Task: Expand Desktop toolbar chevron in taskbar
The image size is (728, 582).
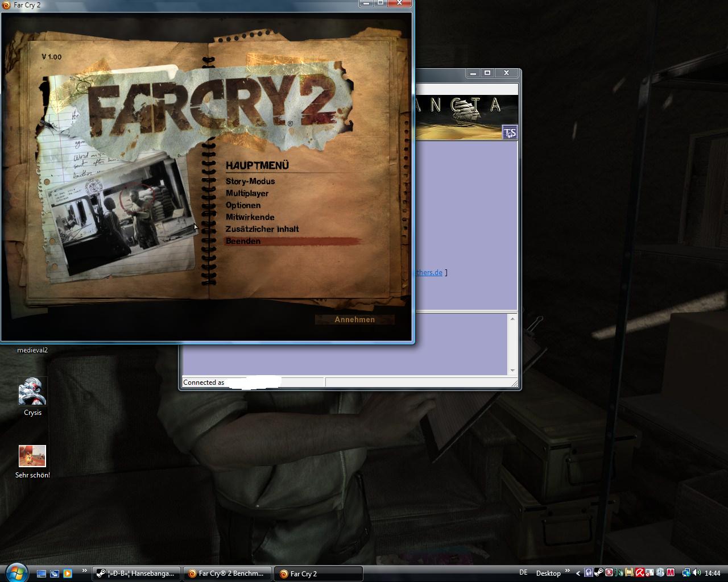Action: [567, 571]
